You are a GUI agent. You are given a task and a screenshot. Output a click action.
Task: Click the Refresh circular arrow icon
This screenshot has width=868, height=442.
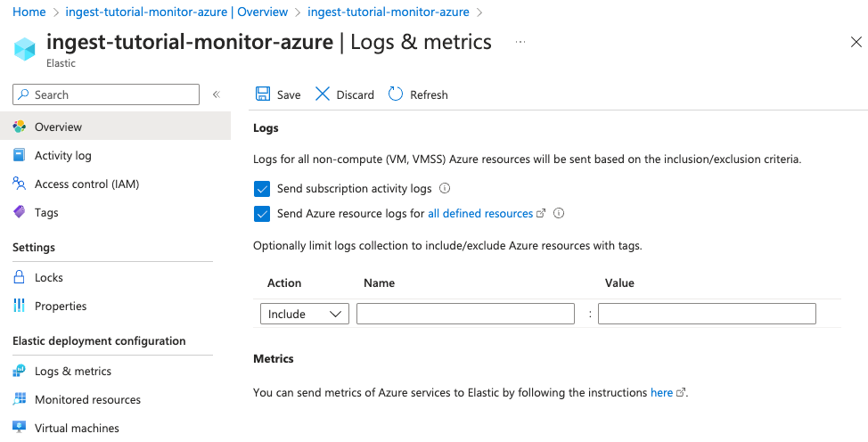pyautogui.click(x=396, y=94)
